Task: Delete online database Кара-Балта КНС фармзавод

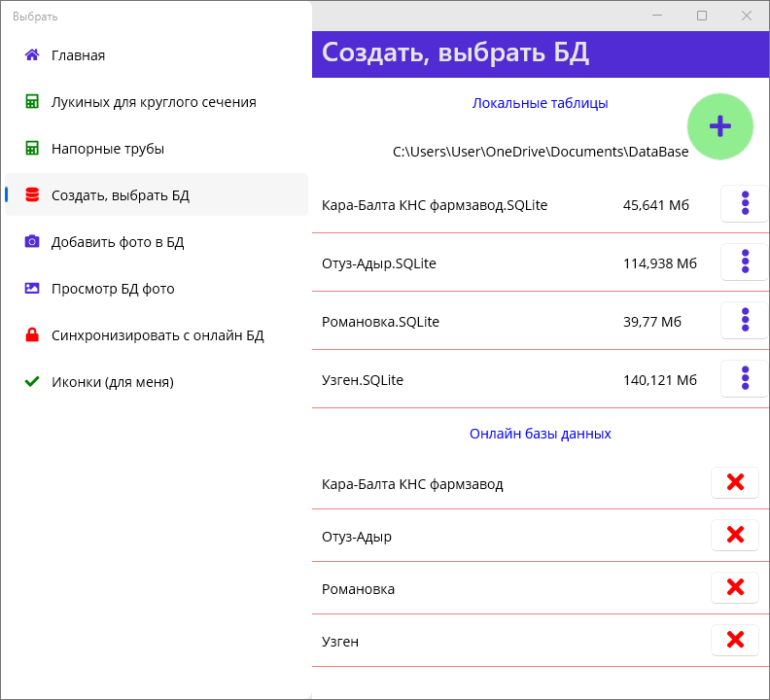Action: (x=735, y=483)
